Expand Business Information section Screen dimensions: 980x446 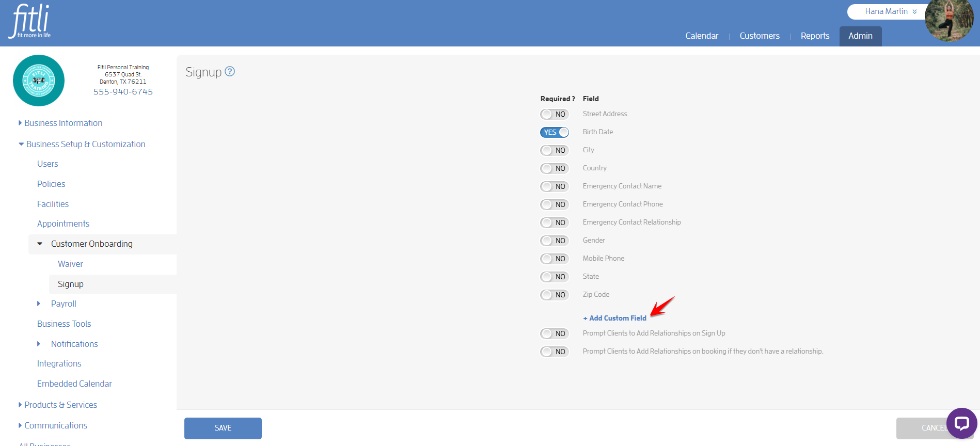(x=60, y=123)
